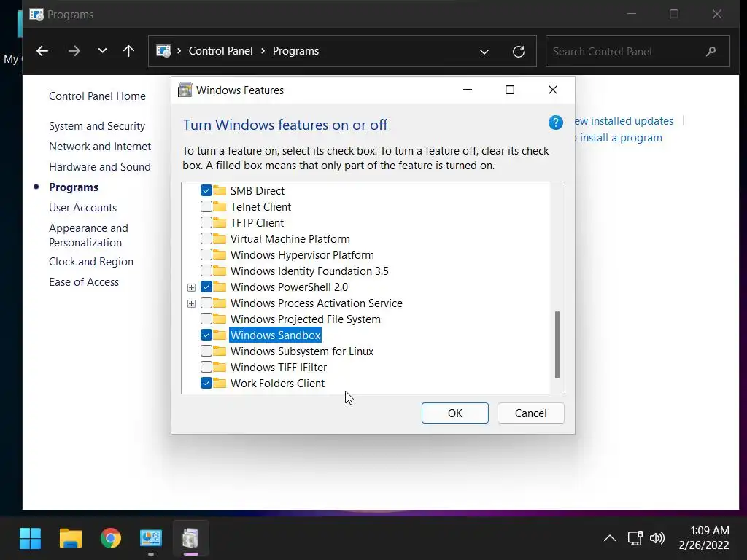Click Windows Features title bar icon

[x=185, y=90]
